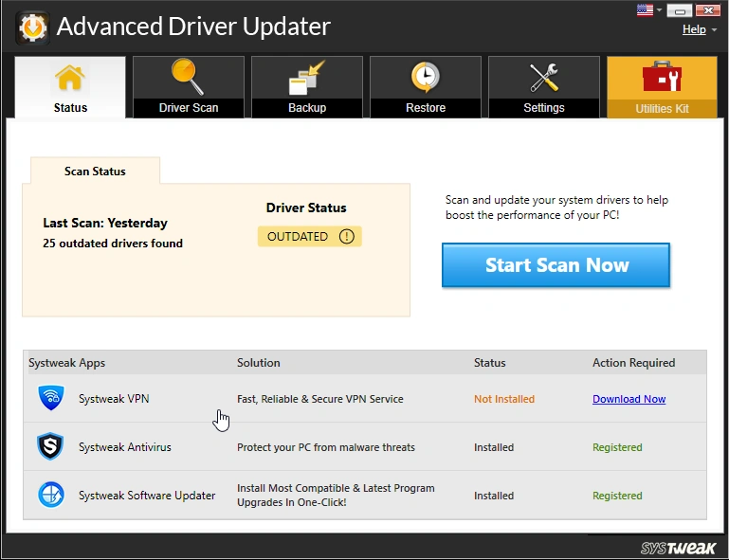Click the Start Scan Now button
This screenshot has width=729, height=560.
click(x=556, y=265)
